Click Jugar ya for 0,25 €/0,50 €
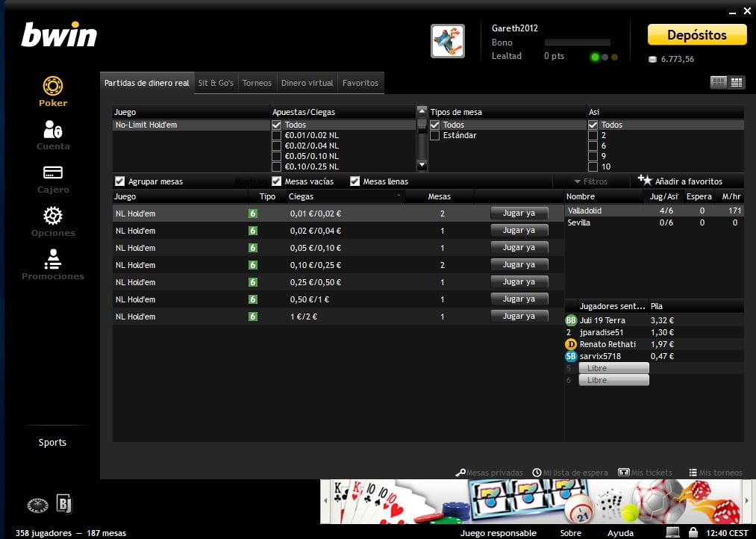The image size is (756, 539). pyautogui.click(x=519, y=281)
